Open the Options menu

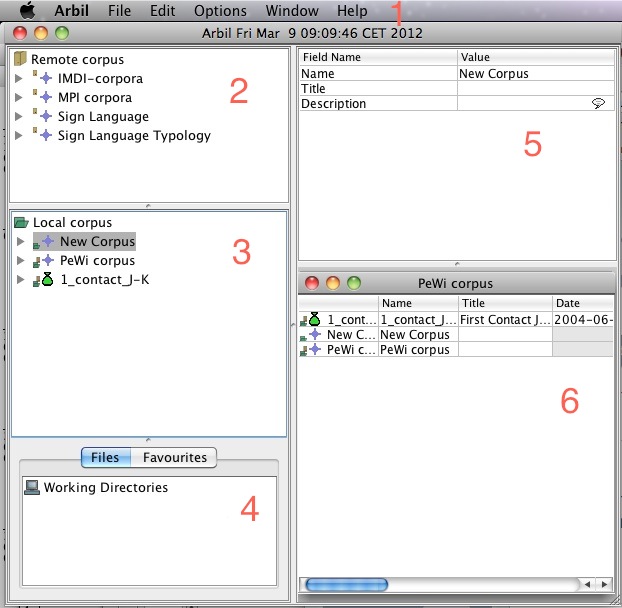coord(220,11)
